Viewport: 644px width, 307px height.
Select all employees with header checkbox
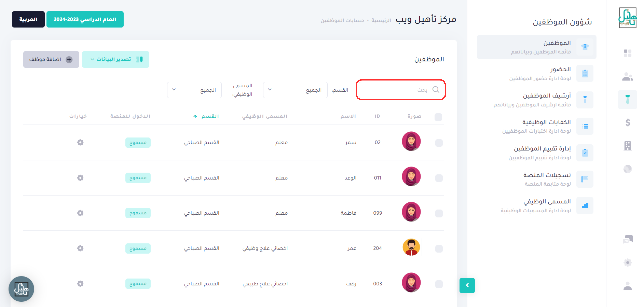[438, 117]
